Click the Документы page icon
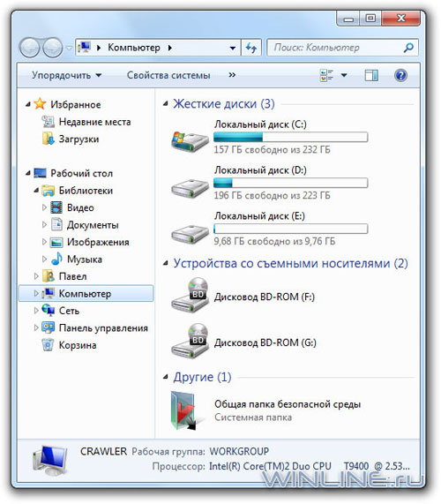441x504 pixels. click(x=56, y=224)
